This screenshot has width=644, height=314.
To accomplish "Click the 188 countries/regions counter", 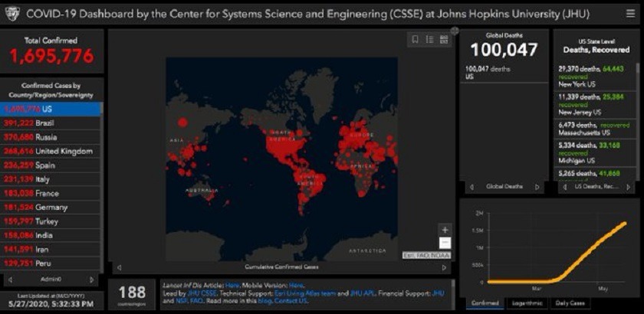I will coord(132,293).
